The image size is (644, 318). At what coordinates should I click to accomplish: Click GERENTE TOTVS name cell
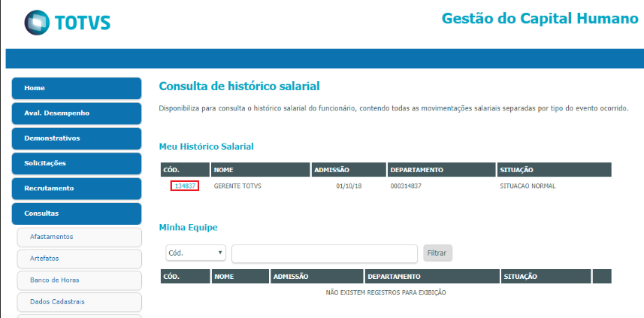pos(237,186)
